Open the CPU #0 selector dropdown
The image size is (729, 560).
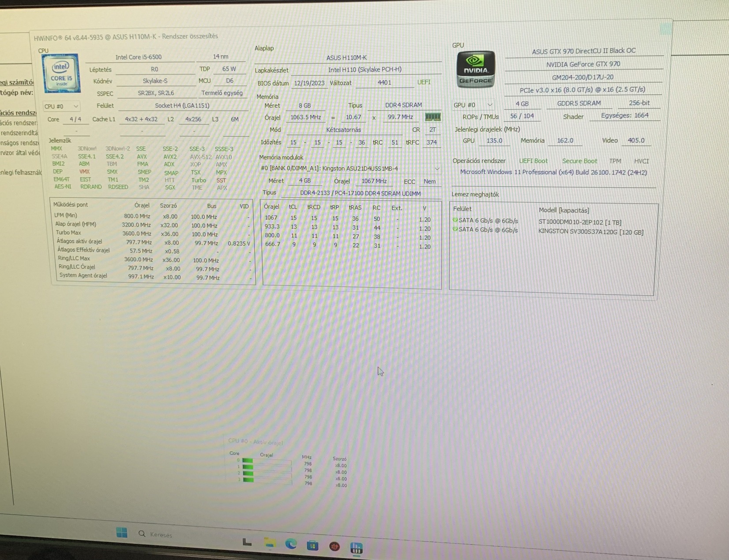[61, 106]
